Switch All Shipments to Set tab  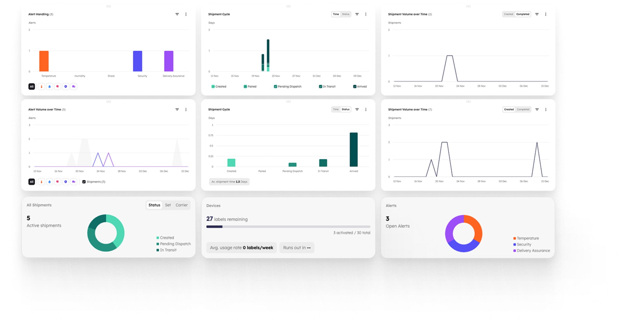tap(168, 205)
